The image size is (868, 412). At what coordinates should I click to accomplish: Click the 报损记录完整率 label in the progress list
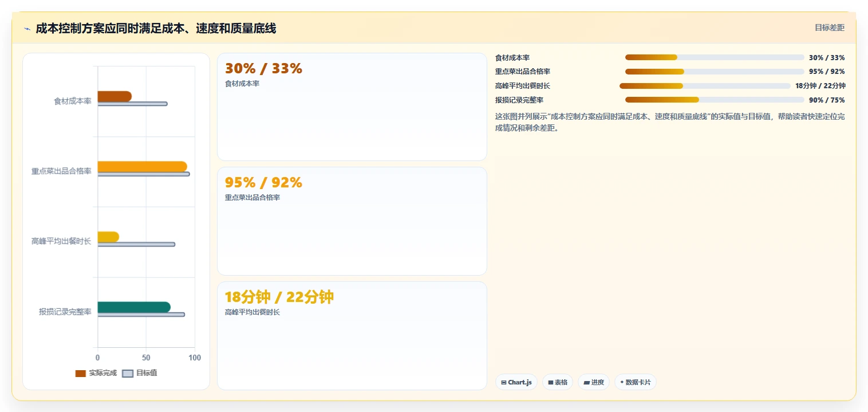click(x=519, y=100)
